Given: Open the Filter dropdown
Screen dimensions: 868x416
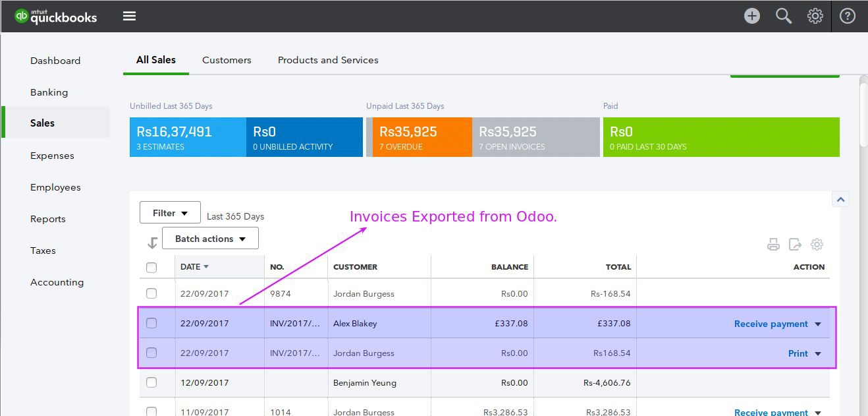Looking at the screenshot, I should [170, 213].
